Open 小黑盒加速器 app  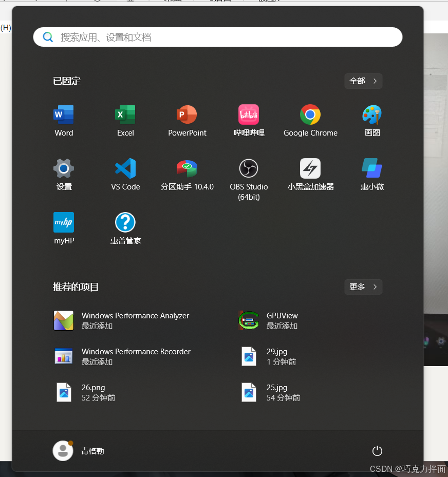tap(310, 175)
